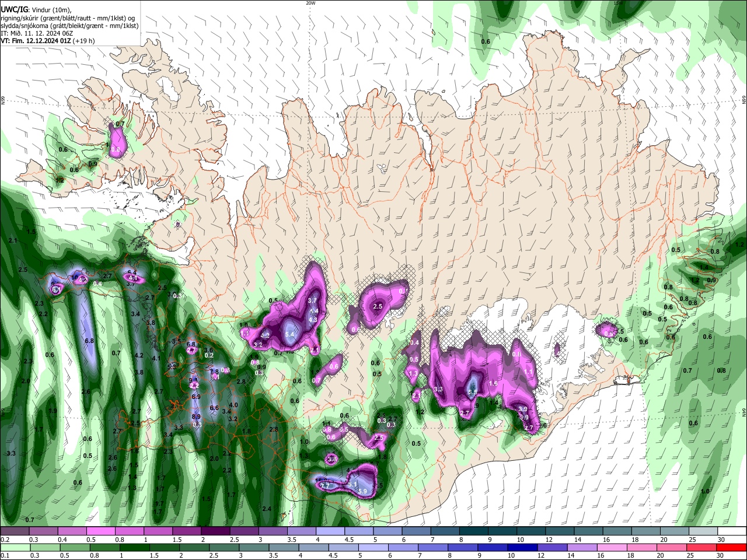The width and height of the screenshot is (747, 560).
Task: Click the 'UWC/IG: Vindur (10m)' title line
Action: 36,9
